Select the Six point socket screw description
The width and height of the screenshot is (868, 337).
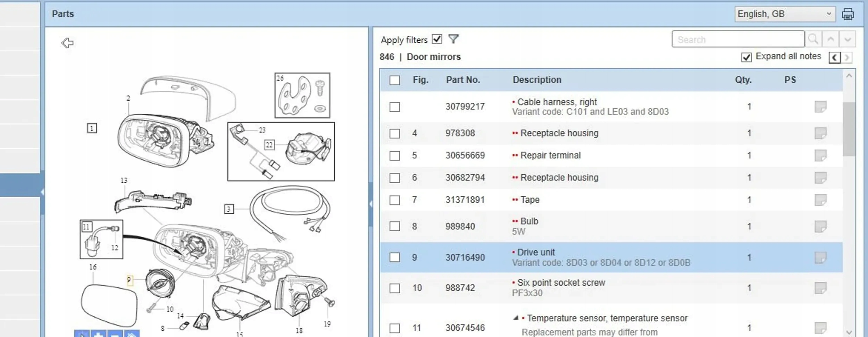point(561,283)
